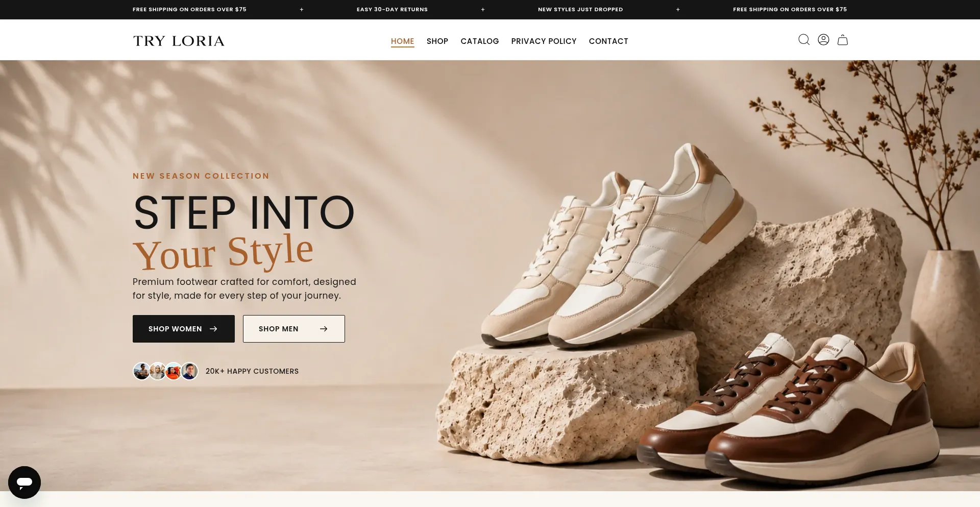980x507 pixels.
Task: Click the Shop Men button
Action: coord(294,329)
